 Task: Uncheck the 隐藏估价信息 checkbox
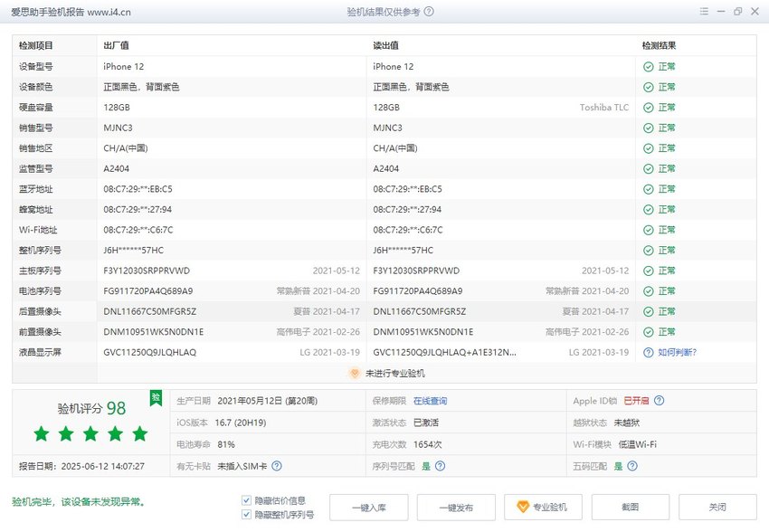[247, 500]
